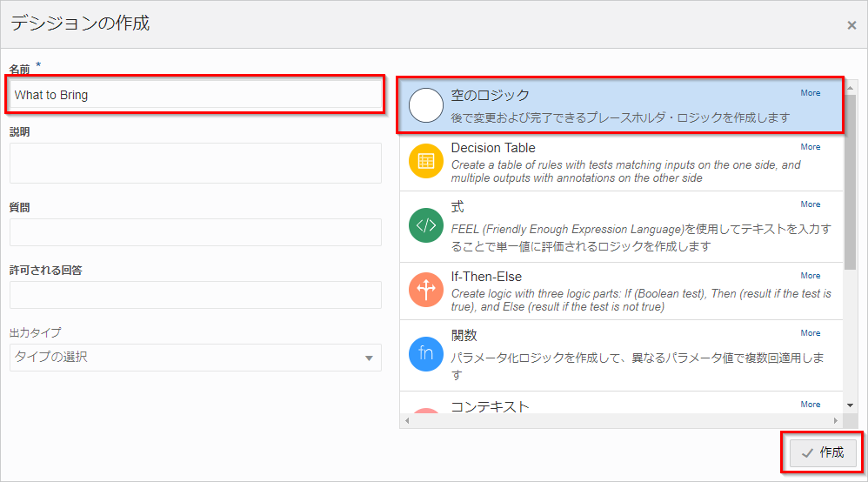
Task: View More info for 関数
Action: 810,333
